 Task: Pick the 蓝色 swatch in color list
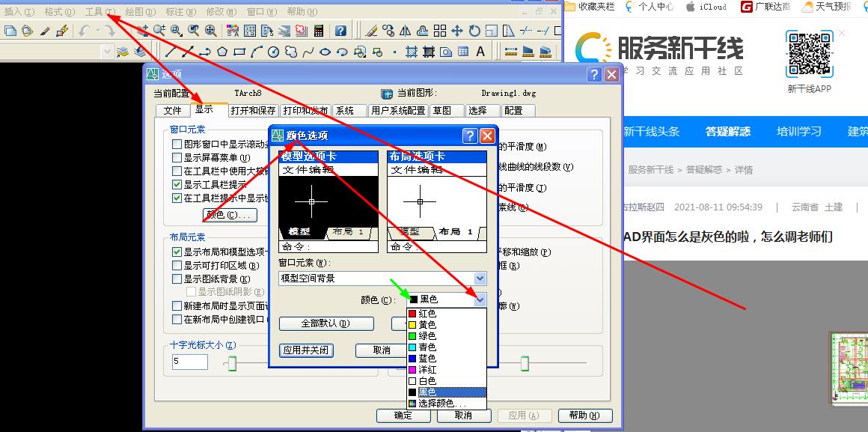coord(412,359)
